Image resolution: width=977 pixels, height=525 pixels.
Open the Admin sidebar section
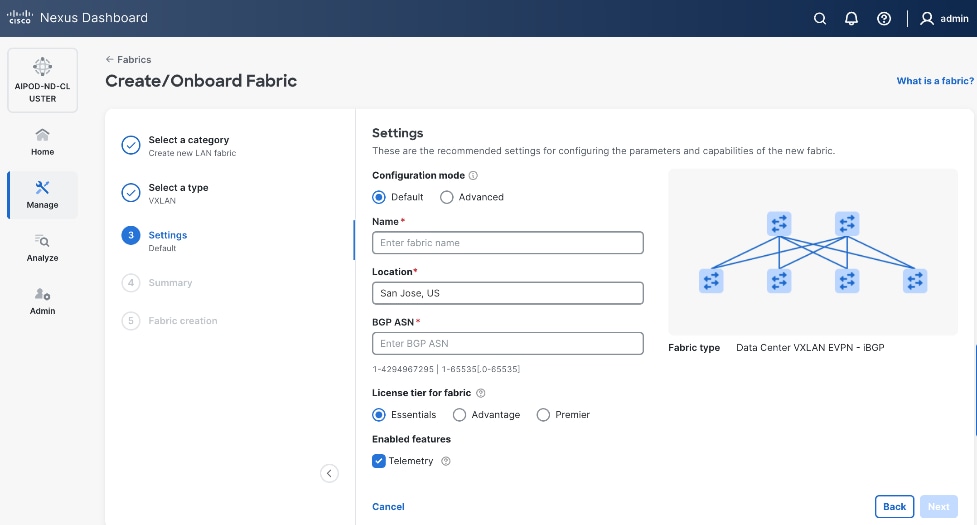point(42,300)
